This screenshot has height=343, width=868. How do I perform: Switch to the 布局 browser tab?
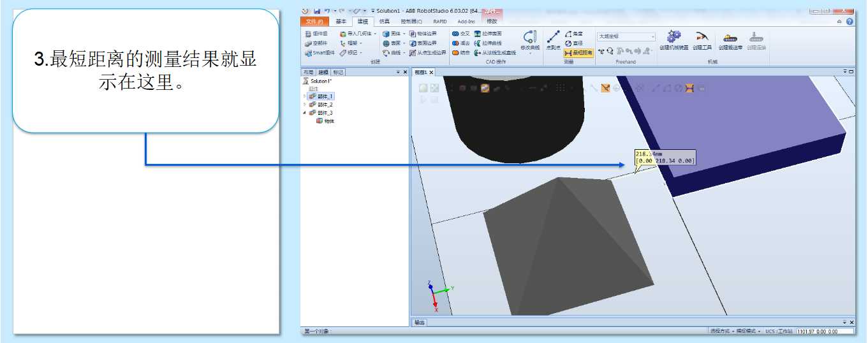pos(308,72)
